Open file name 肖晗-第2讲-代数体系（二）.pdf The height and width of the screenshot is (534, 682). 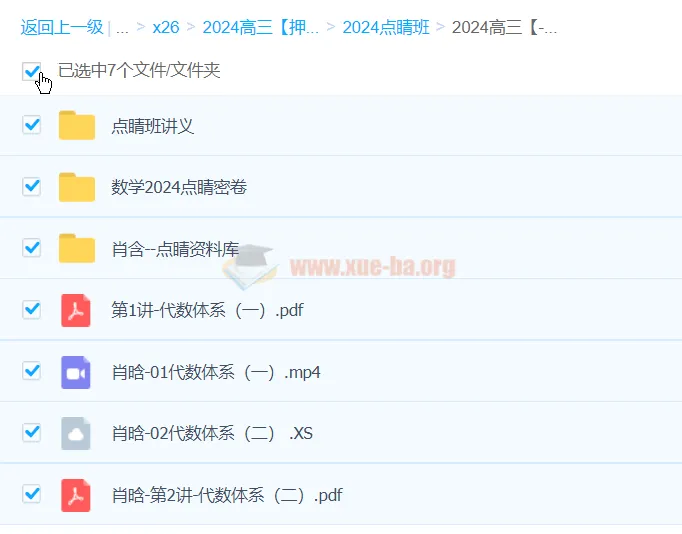tap(227, 495)
